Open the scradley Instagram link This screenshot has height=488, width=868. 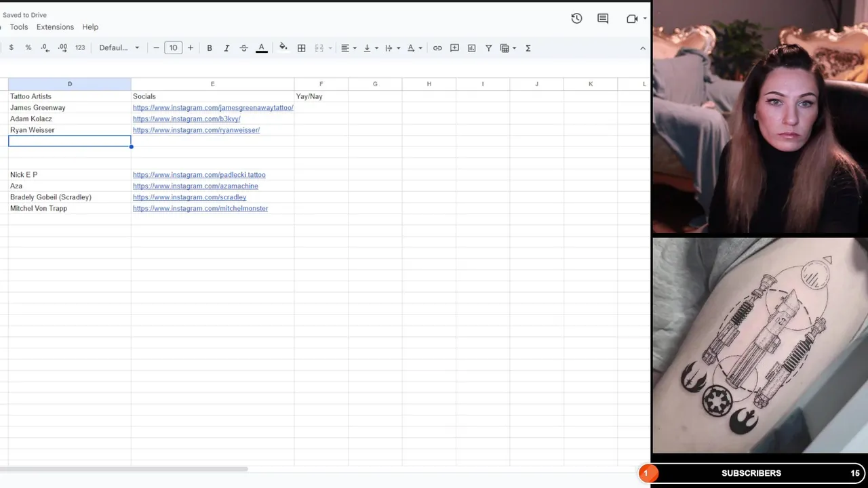(189, 197)
